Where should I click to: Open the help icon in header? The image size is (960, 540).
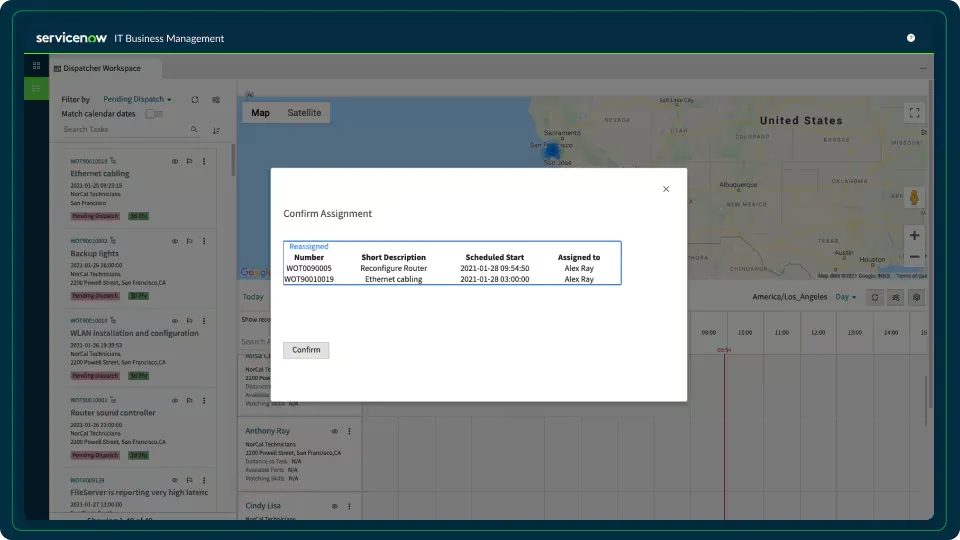point(911,38)
